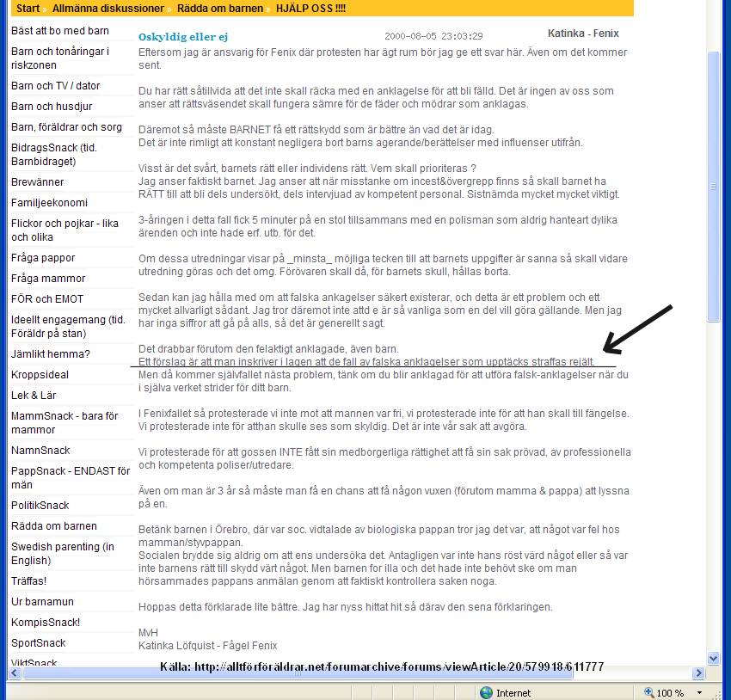Click the horizontal scrollbar thumb

coord(298,672)
